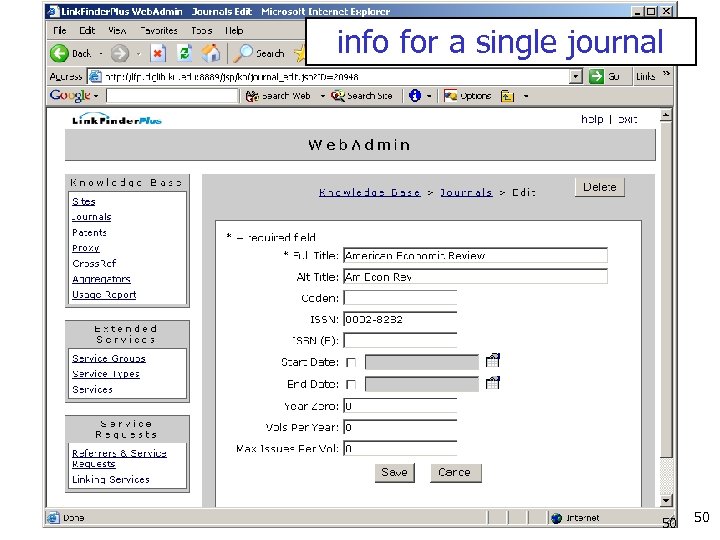The image size is (720, 540).
Task: Click the LinkFinderPlus logo
Action: 117,119
